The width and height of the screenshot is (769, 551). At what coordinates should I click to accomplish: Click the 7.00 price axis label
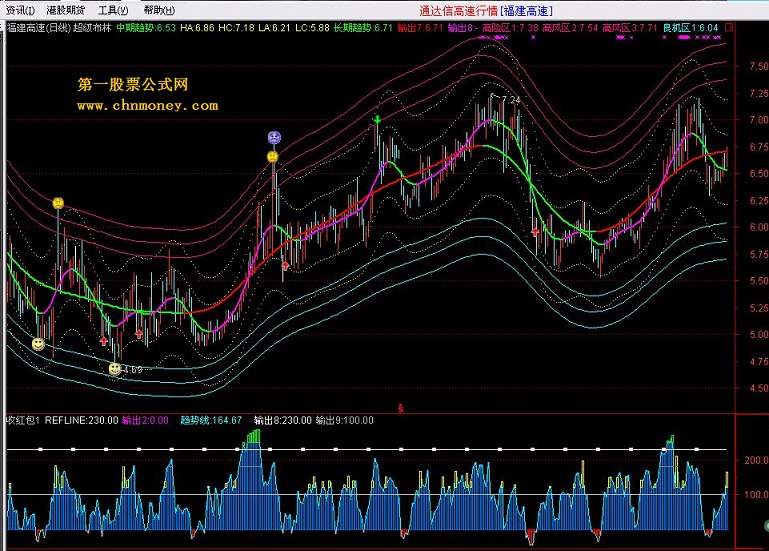click(x=758, y=119)
